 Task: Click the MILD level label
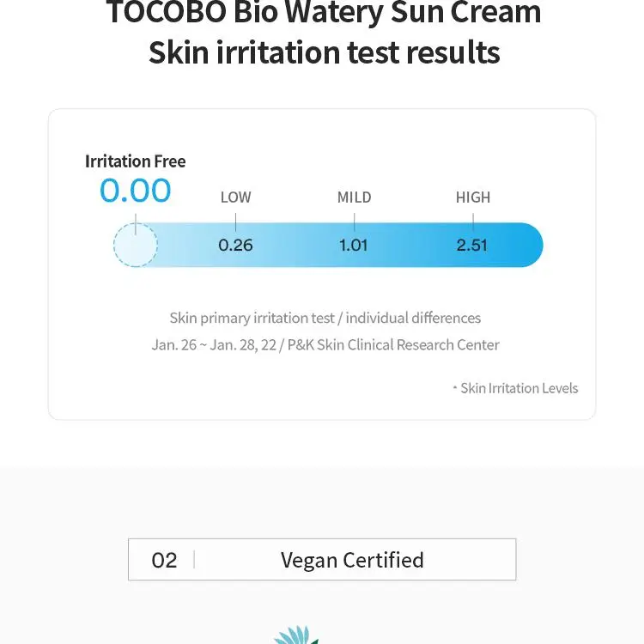[354, 197]
